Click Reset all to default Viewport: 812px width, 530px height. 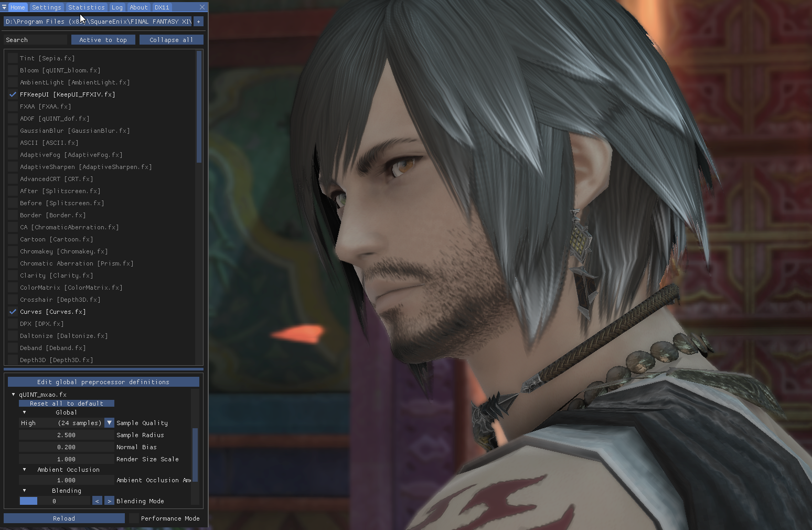[67, 404]
